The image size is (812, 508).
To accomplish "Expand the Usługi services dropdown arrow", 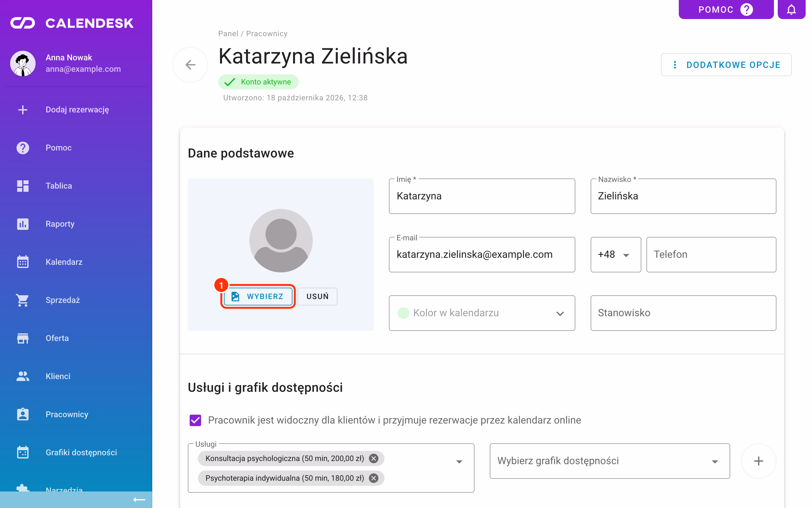I will pos(459,462).
